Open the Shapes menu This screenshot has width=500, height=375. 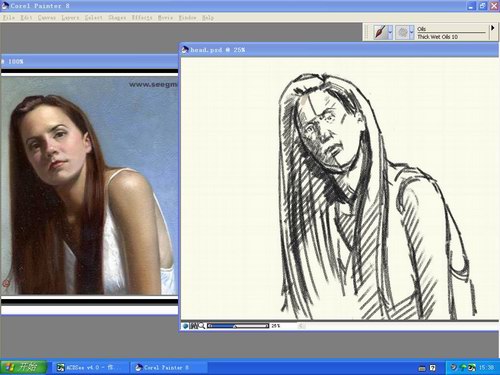[117, 17]
